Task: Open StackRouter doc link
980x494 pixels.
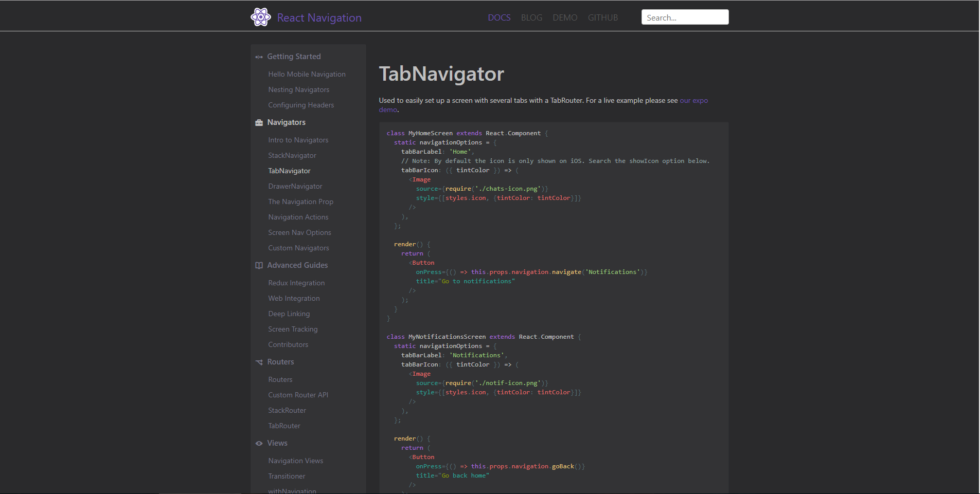Action: click(287, 410)
